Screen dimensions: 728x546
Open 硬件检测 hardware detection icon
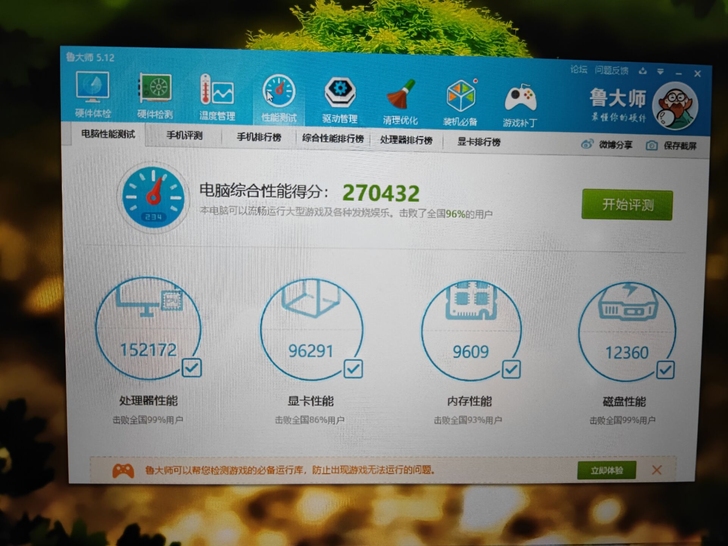[x=155, y=95]
